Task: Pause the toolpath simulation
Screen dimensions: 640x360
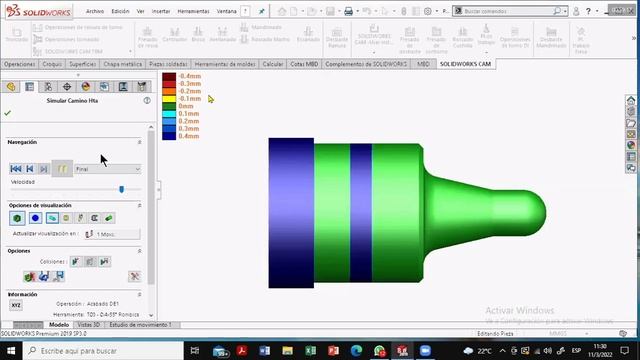Action: pos(62,169)
